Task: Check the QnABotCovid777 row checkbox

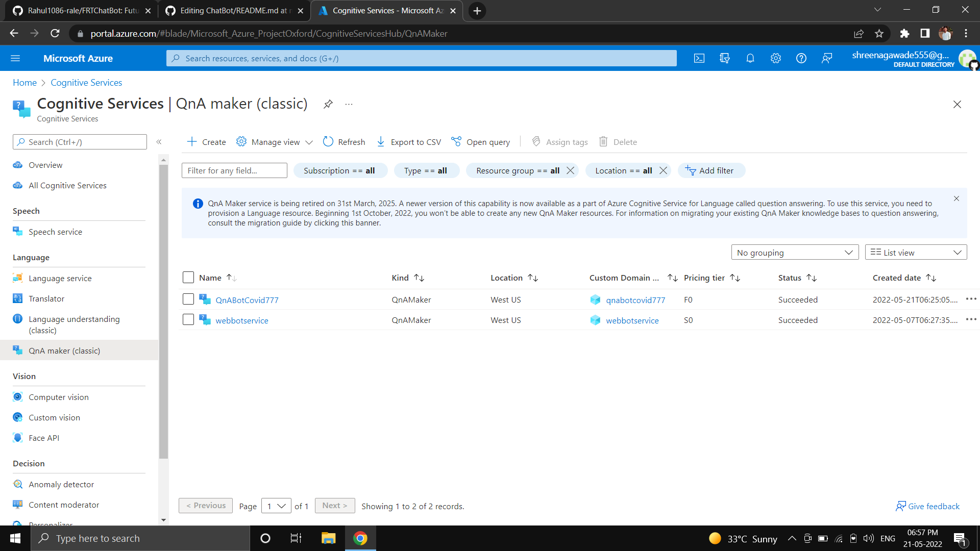Action: coord(188,299)
